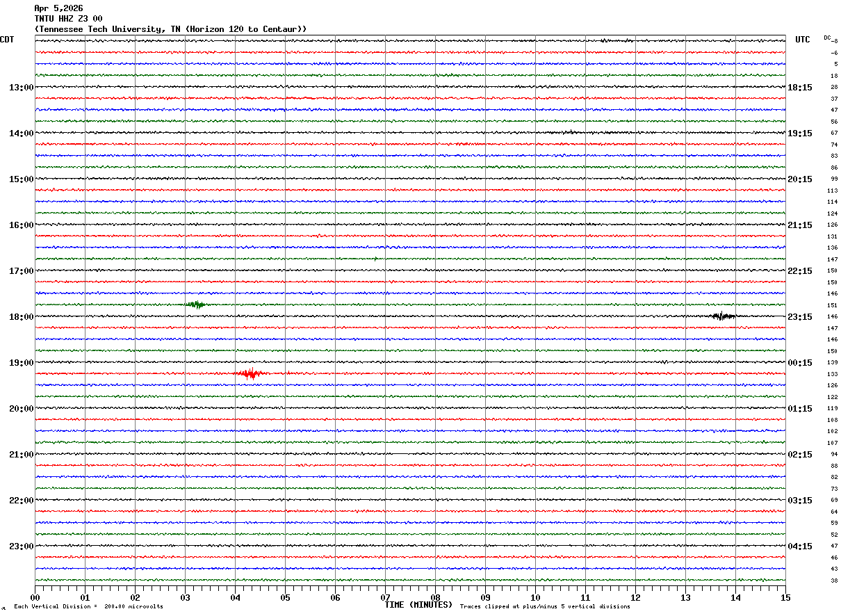Click the traces clipped footnote text
This screenshot has width=841, height=616.
tap(545, 607)
